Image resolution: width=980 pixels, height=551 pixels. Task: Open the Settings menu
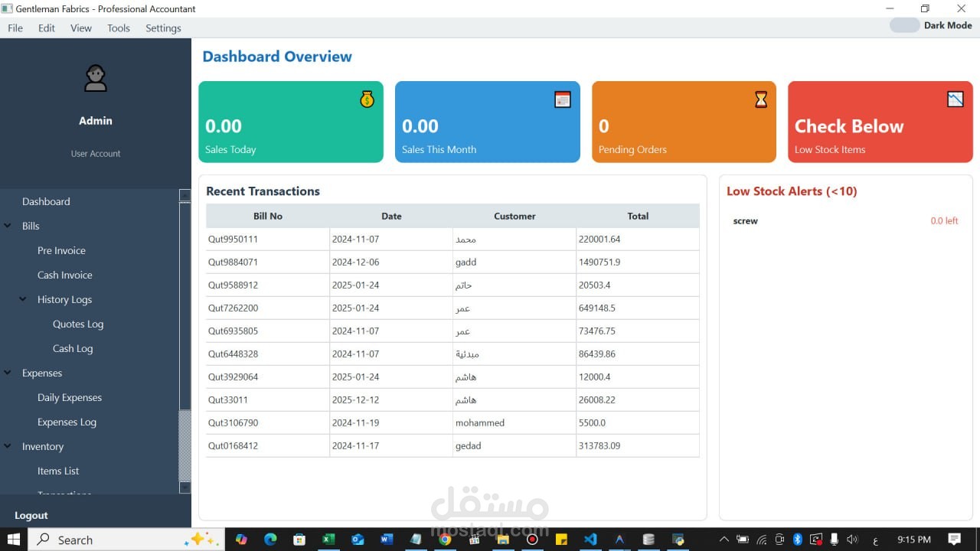[163, 28]
